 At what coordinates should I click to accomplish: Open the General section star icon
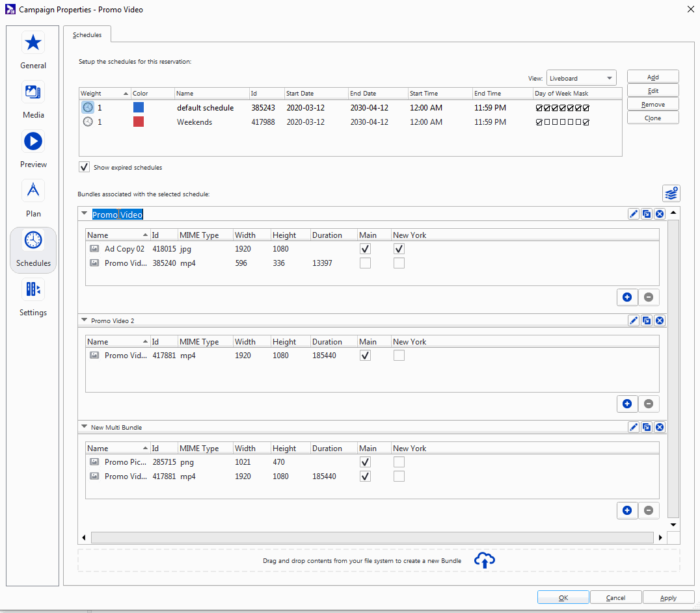pyautogui.click(x=33, y=43)
